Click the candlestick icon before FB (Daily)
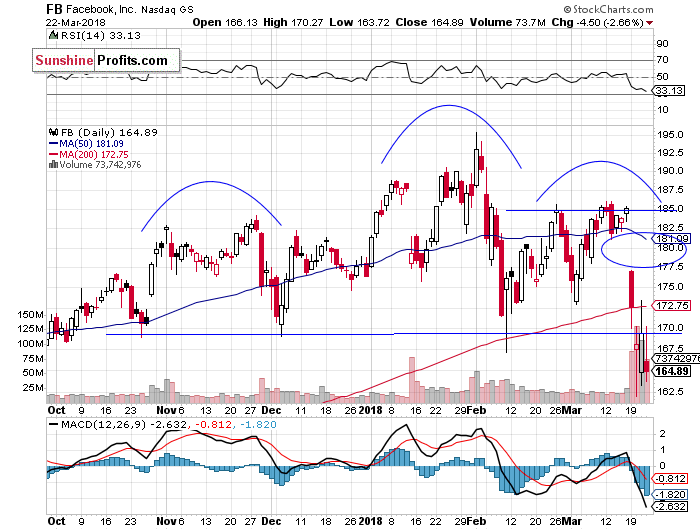This screenshot has width=700, height=530. [54, 132]
